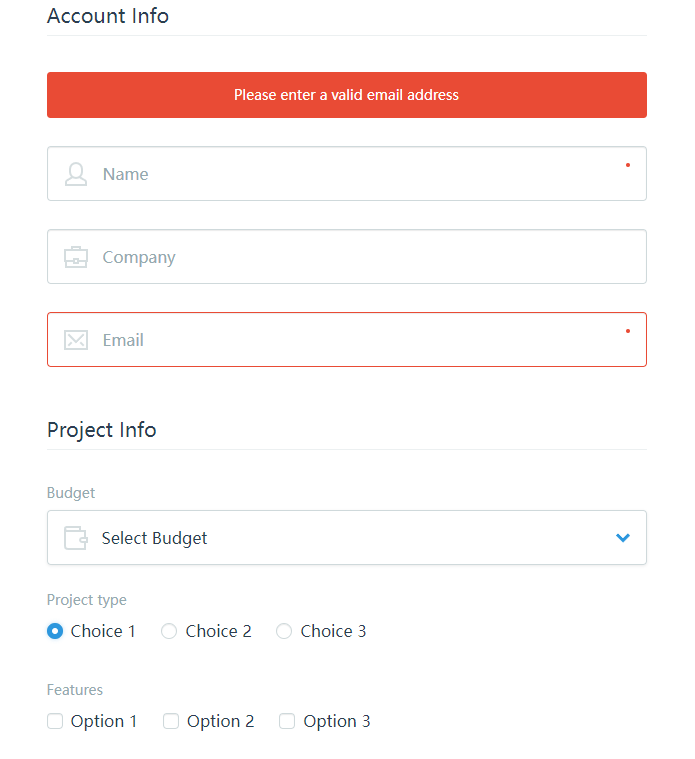Screen dimensions: 695x759
Task: Click the Budget field label
Action: [x=71, y=493]
